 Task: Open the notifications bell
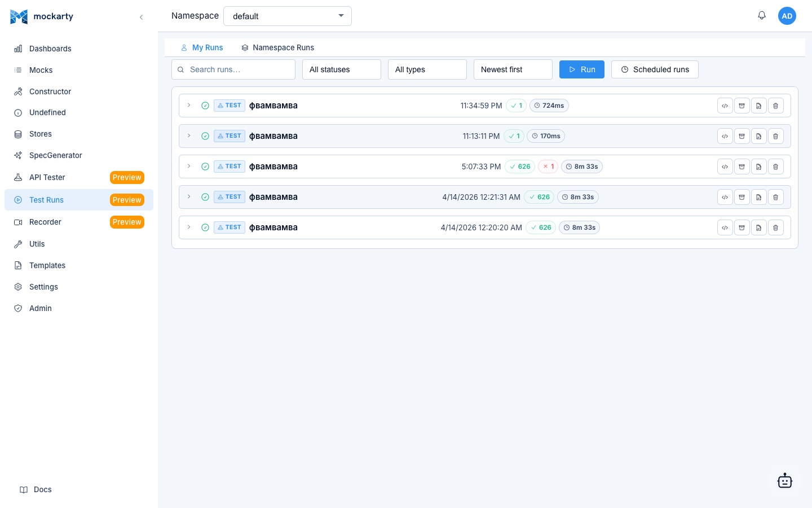[762, 16]
